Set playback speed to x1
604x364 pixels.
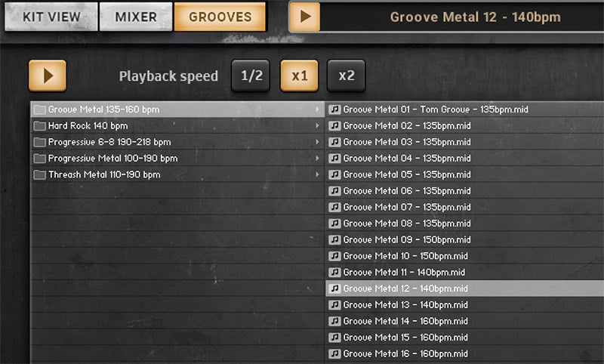[299, 76]
